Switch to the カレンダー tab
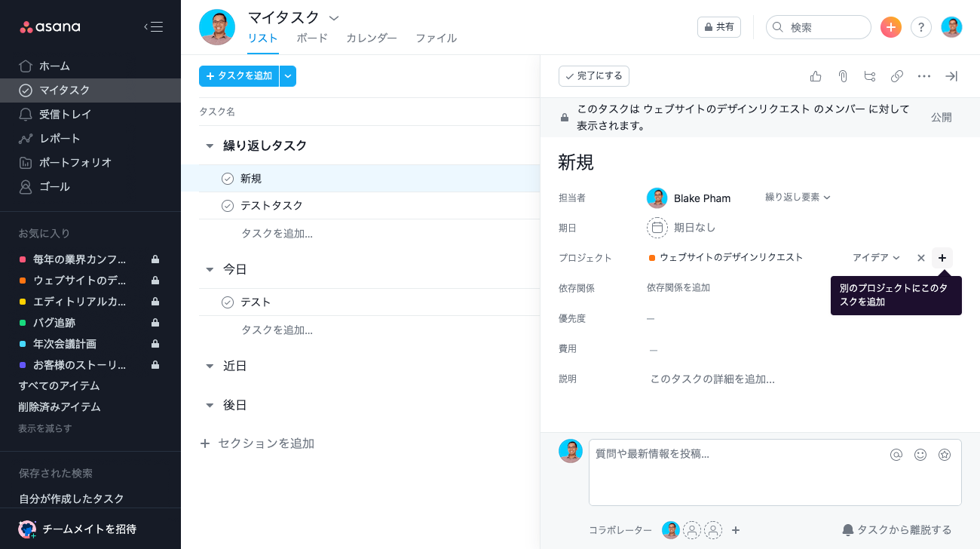Screen dimensions: 980x549 click(372, 38)
